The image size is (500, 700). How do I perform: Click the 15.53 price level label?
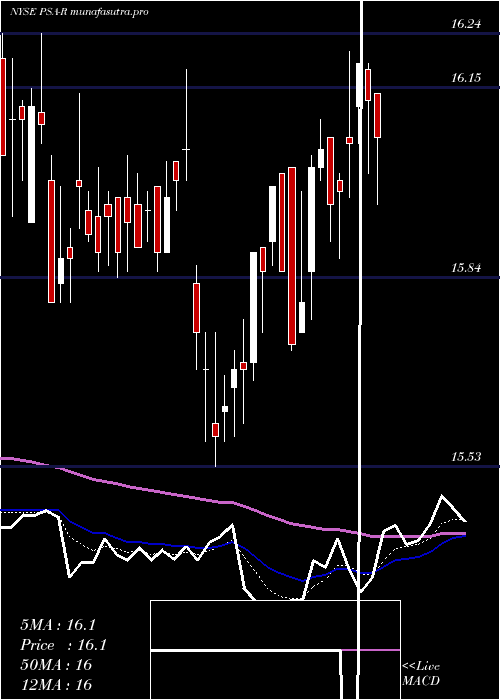466,457
